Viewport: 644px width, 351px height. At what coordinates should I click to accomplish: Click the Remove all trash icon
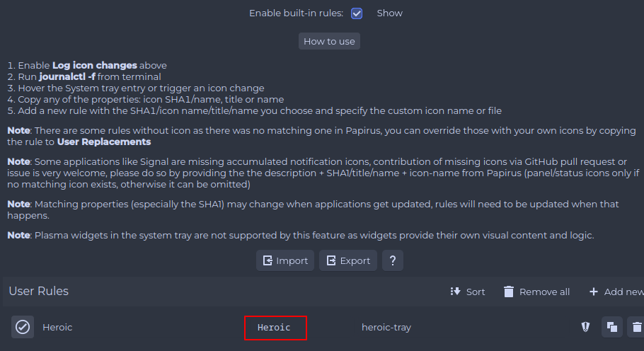click(x=508, y=292)
